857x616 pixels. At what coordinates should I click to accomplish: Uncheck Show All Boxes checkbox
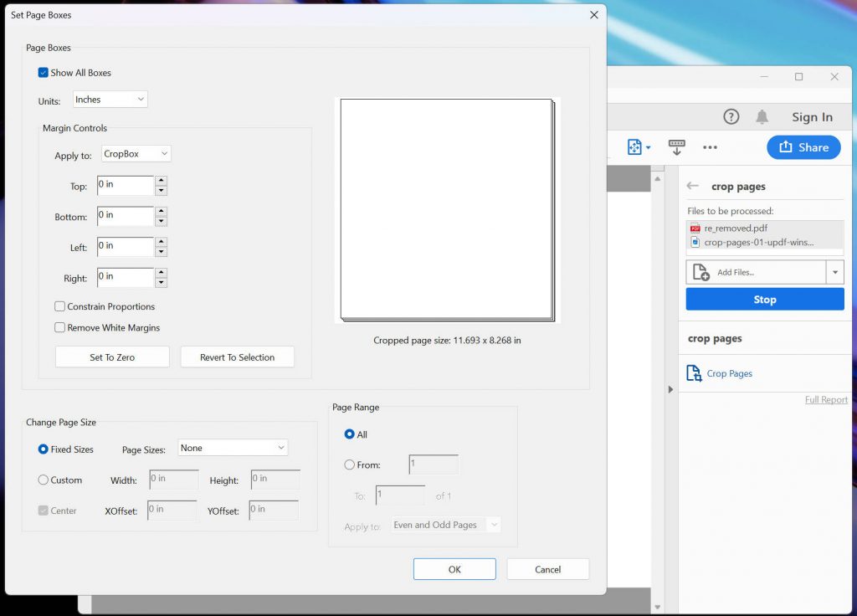pos(44,73)
